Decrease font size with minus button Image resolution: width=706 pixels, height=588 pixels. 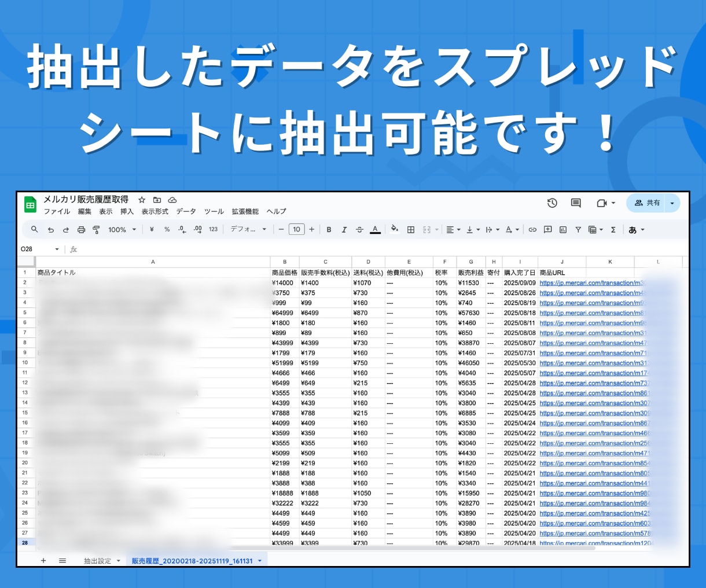pyautogui.click(x=281, y=230)
